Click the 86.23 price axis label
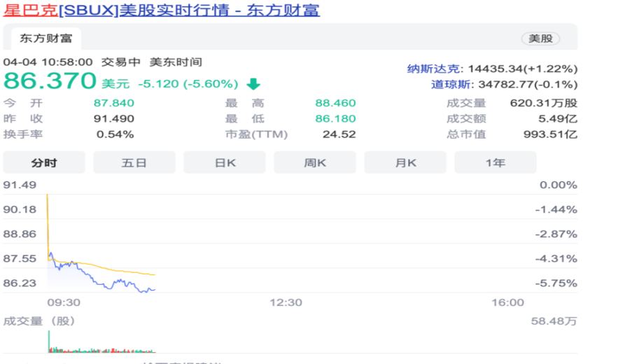 [20, 283]
